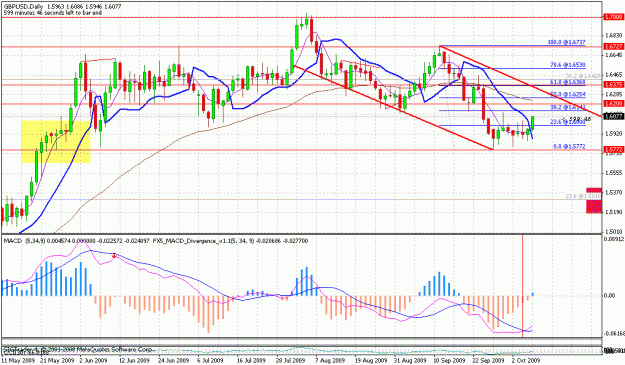The width and height of the screenshot is (625, 365).
Task: Click the '2 Oct 2009' date label
Action: tap(526, 360)
